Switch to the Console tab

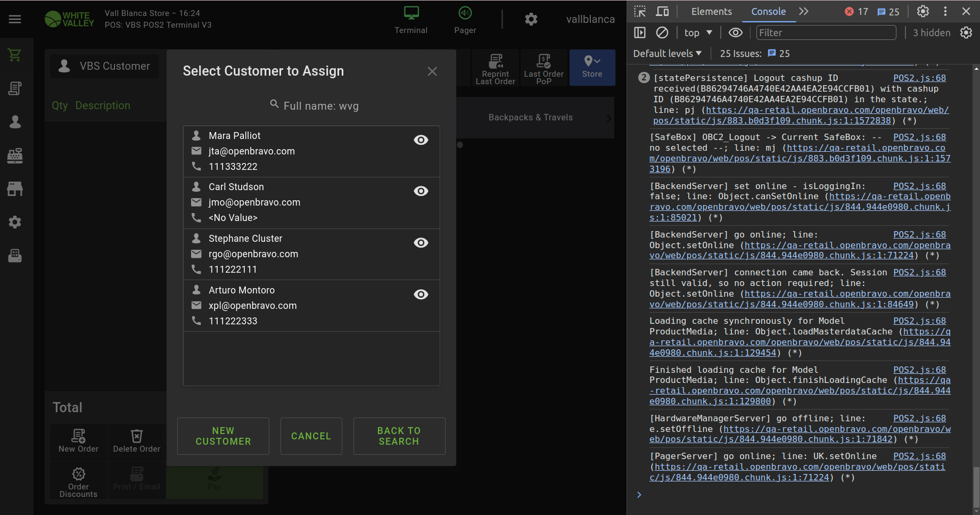pyautogui.click(x=768, y=11)
